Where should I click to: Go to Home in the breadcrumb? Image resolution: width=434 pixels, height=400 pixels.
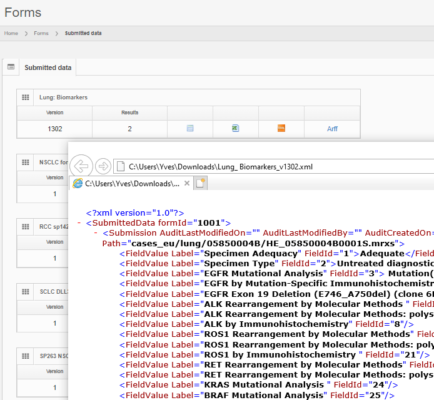tap(11, 33)
